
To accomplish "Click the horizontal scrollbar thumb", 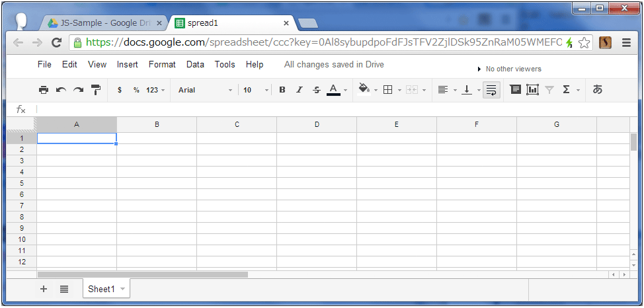I will [x=143, y=274].
